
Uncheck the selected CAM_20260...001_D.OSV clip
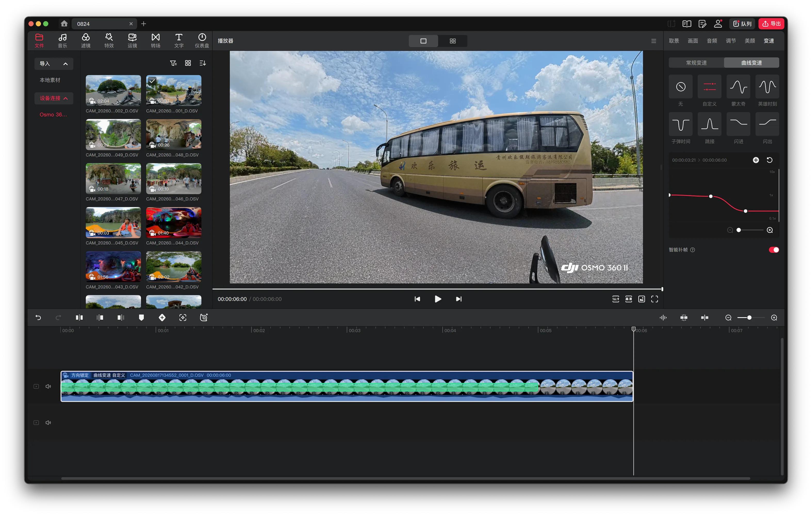pos(152,81)
